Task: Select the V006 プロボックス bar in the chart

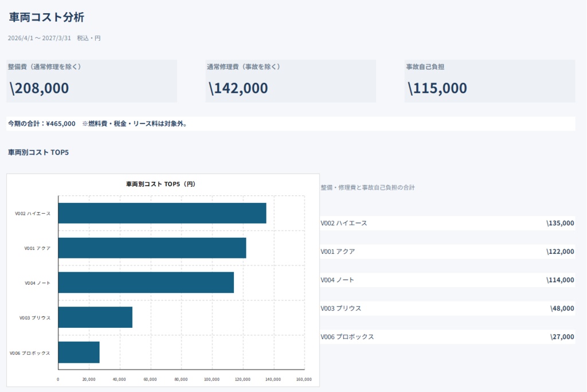Action: point(79,352)
